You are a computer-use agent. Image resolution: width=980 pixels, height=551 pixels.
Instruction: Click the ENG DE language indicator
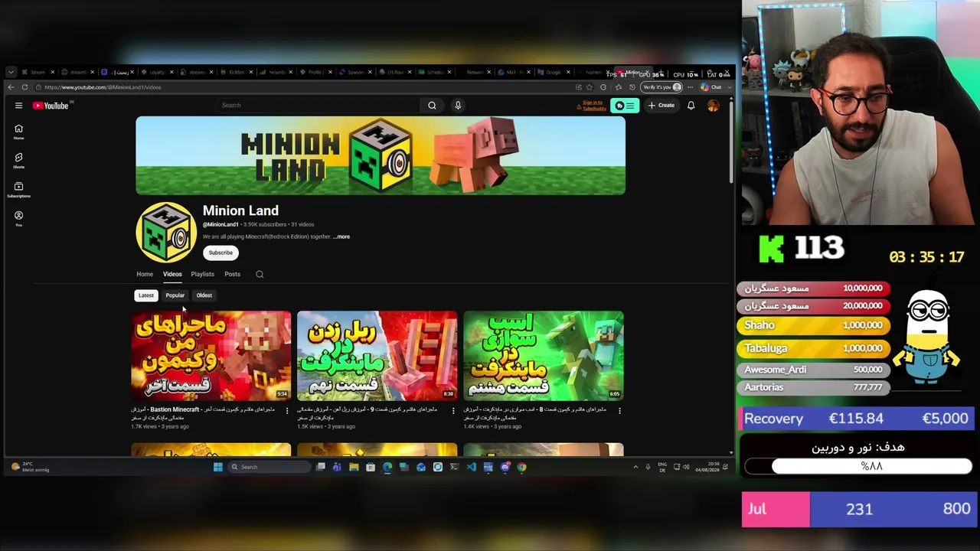coord(662,467)
